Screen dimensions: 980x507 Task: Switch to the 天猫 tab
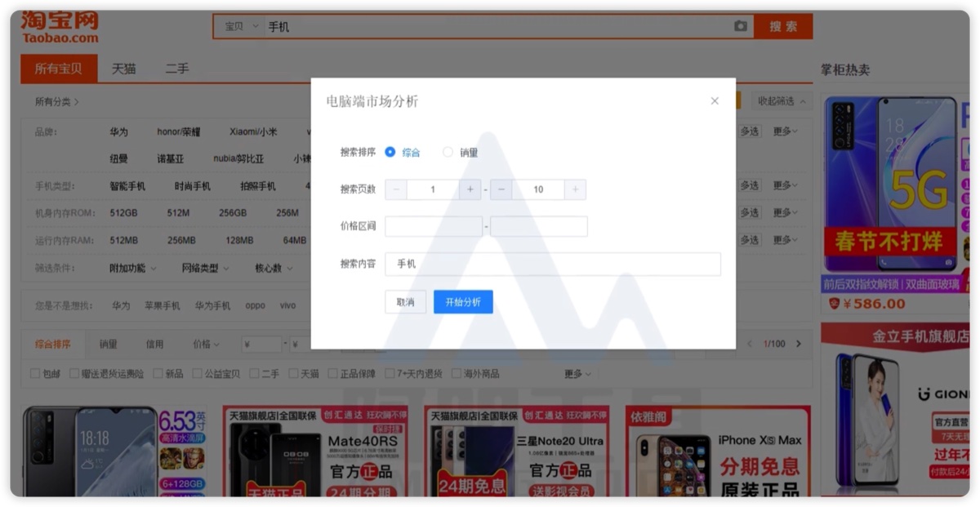point(124,69)
